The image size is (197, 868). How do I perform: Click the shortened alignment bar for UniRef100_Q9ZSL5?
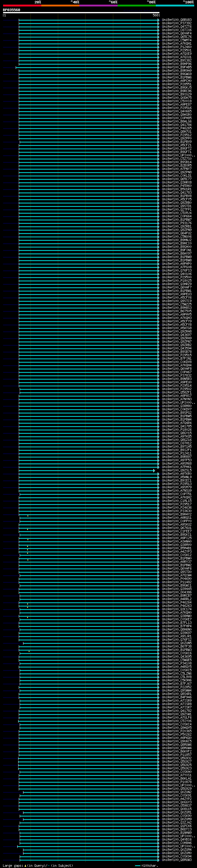click(87, 470)
